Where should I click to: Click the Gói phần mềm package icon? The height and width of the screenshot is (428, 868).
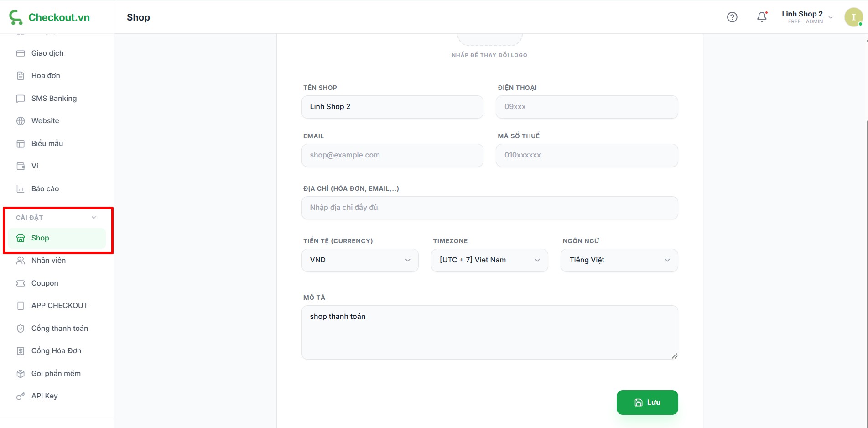tap(21, 374)
